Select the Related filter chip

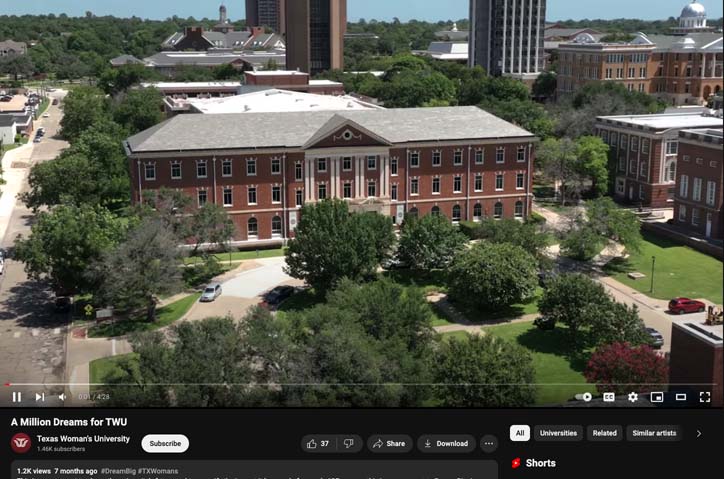604,433
